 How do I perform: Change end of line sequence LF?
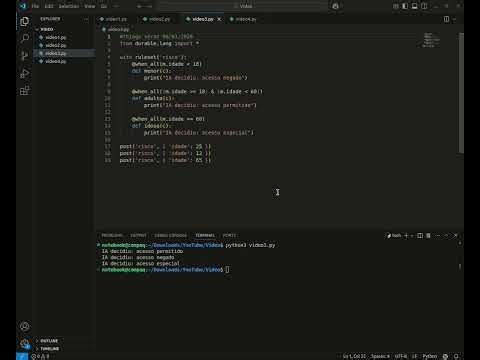415,356
